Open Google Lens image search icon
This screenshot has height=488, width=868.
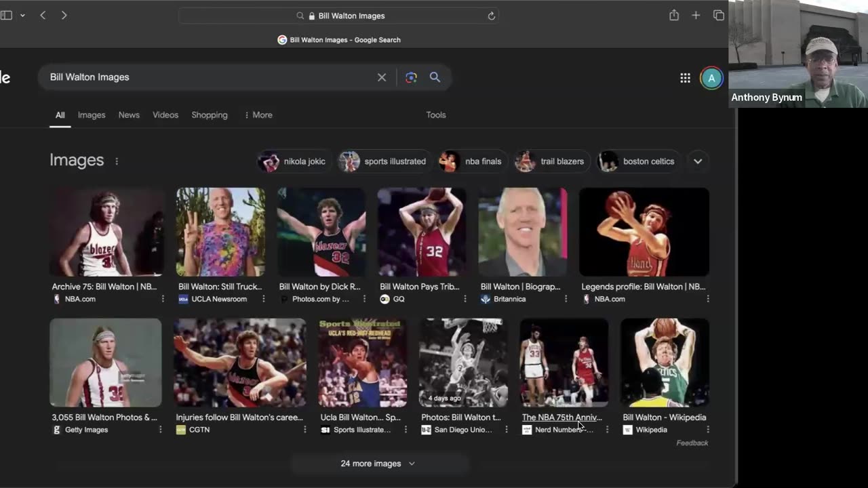(x=411, y=77)
